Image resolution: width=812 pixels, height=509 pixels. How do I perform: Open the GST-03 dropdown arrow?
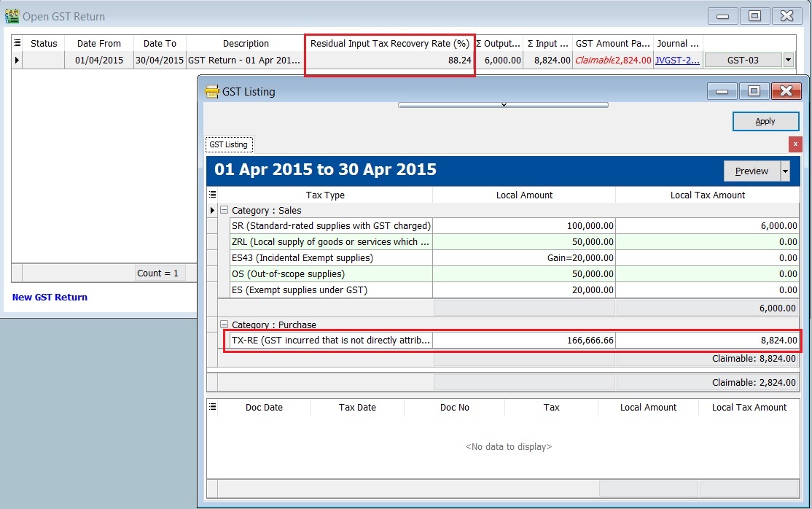click(788, 61)
